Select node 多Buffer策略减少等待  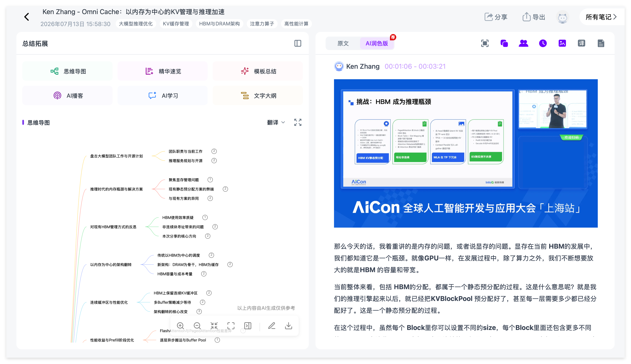[x=172, y=302]
